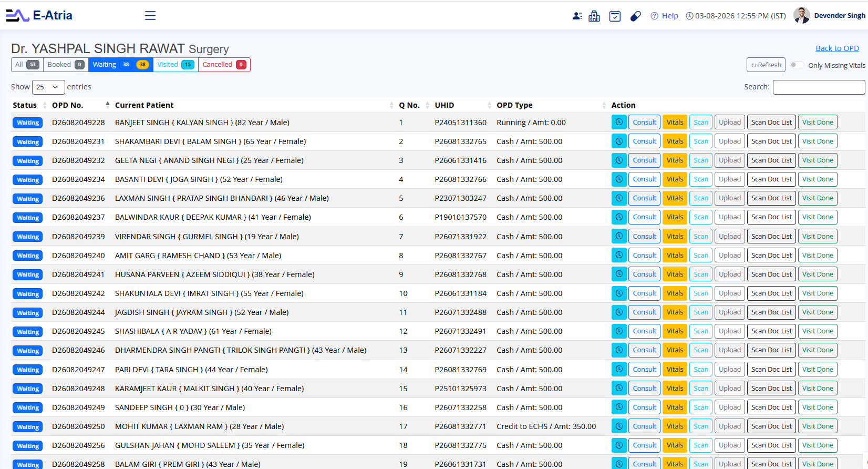The height and width of the screenshot is (469, 868).
Task: Click the clock icon for JAGDISH SINGH
Action: tap(619, 312)
